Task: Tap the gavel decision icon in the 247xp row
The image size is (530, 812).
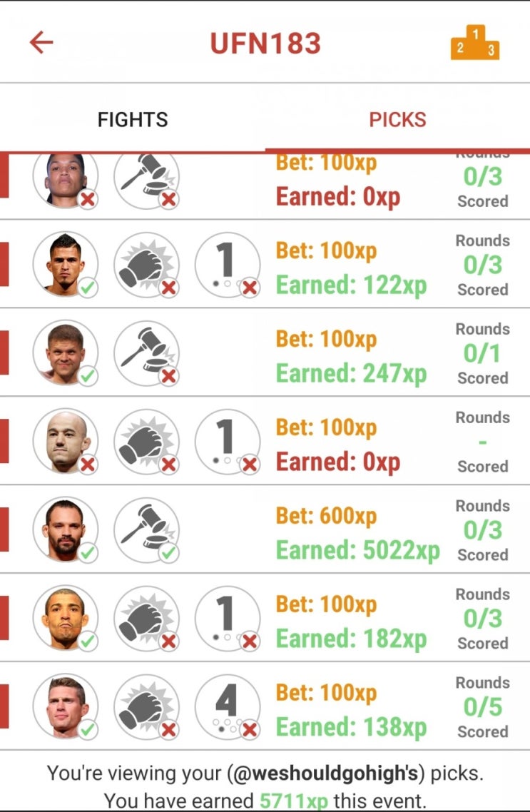Action: point(146,352)
